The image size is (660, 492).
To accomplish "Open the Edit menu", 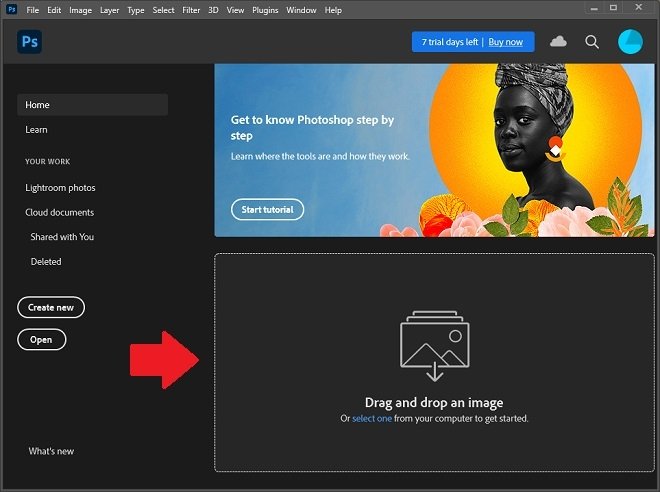I will point(54,10).
